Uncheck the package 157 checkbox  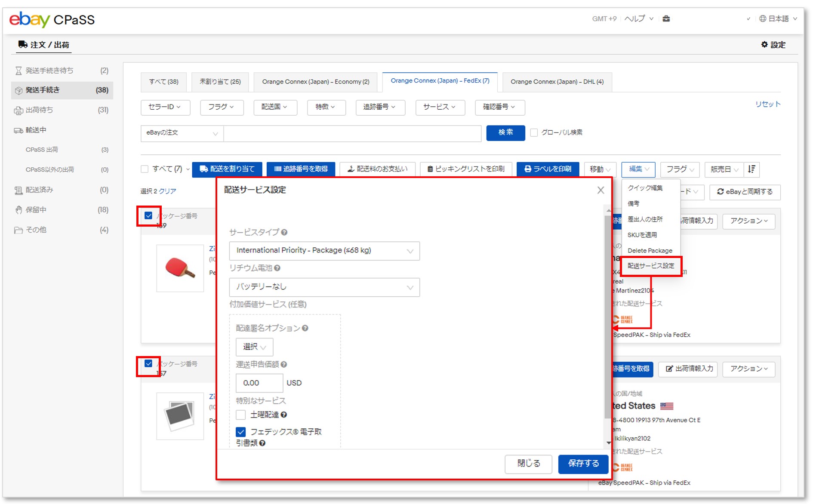[x=148, y=363]
